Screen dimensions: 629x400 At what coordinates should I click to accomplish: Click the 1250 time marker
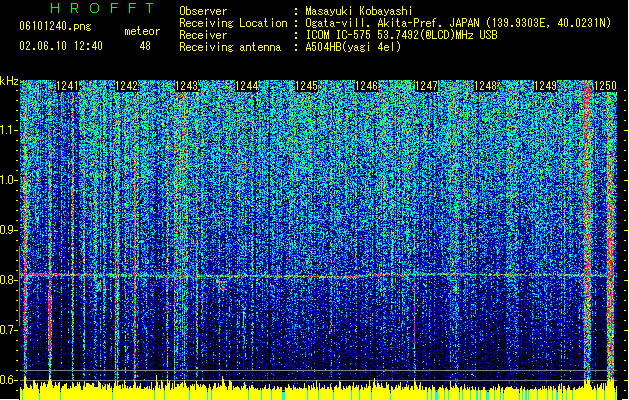pyautogui.click(x=605, y=86)
